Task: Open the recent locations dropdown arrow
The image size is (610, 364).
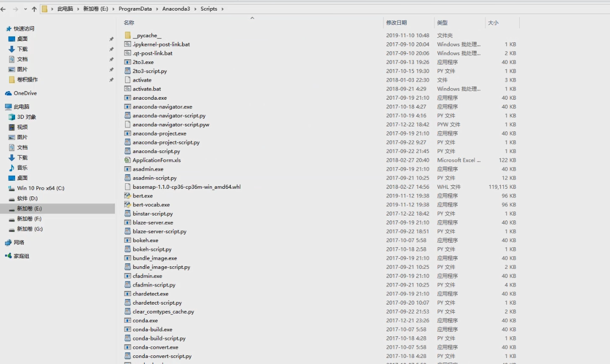Action: click(25, 9)
